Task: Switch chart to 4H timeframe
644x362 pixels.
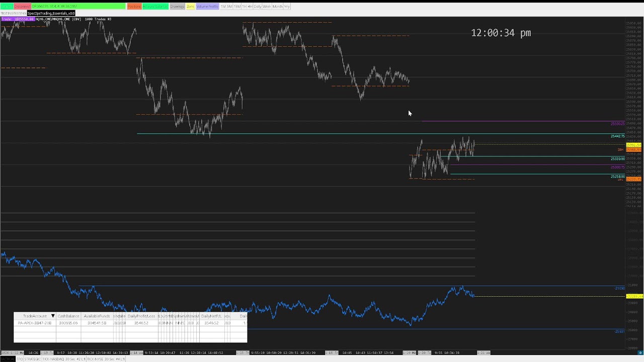Action: pyautogui.click(x=250, y=7)
